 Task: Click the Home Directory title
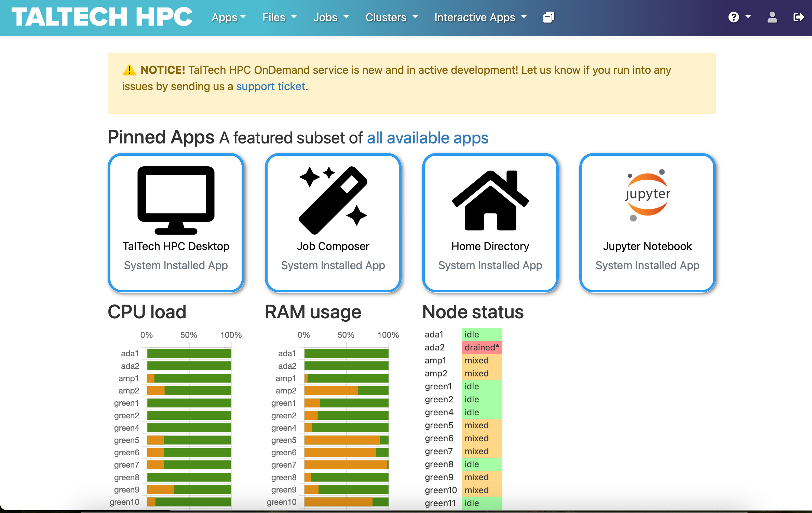pyautogui.click(x=490, y=246)
